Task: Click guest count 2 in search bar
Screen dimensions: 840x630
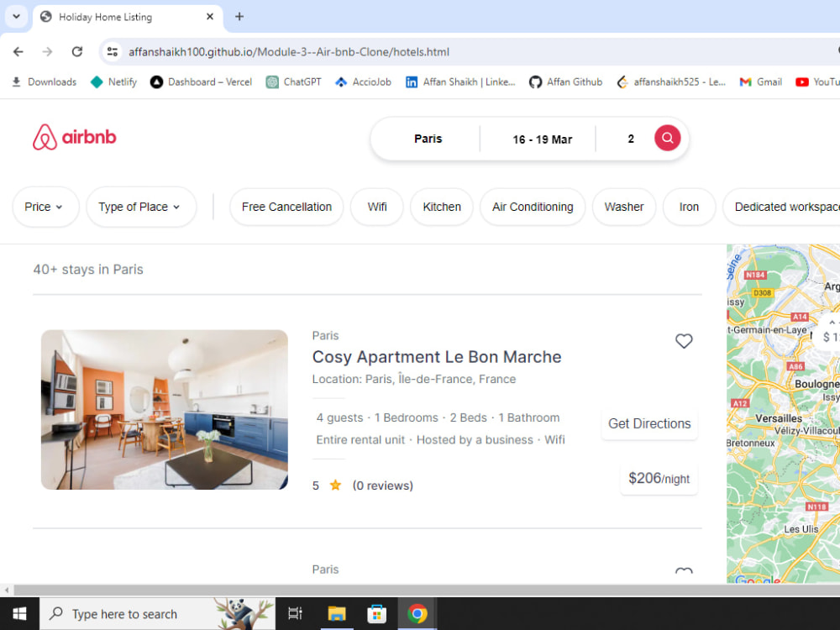Action: click(631, 139)
